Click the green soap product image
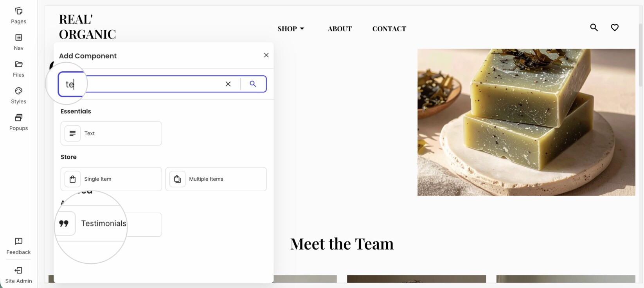Image resolution: width=644 pixels, height=288 pixels. coord(526,122)
